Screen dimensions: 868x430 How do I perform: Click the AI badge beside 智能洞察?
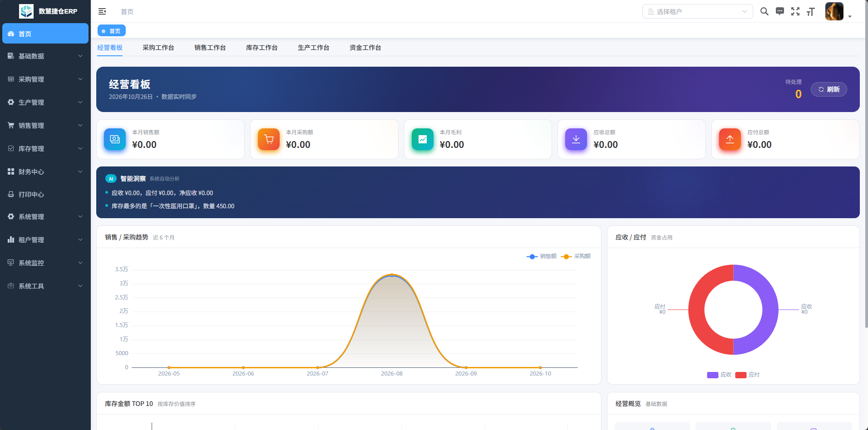111,179
